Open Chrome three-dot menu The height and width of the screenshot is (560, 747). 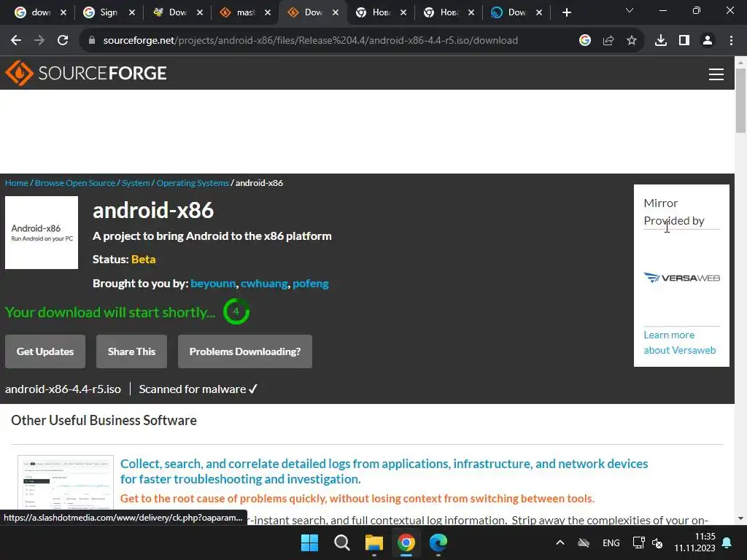pos(731,41)
